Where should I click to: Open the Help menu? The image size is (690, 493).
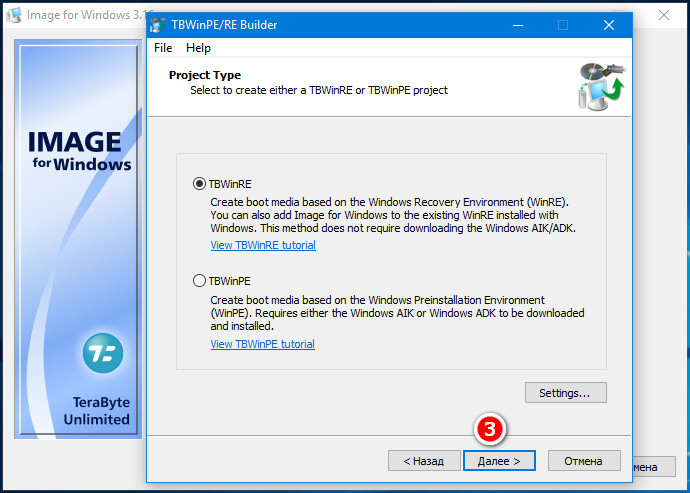pyautogui.click(x=198, y=48)
